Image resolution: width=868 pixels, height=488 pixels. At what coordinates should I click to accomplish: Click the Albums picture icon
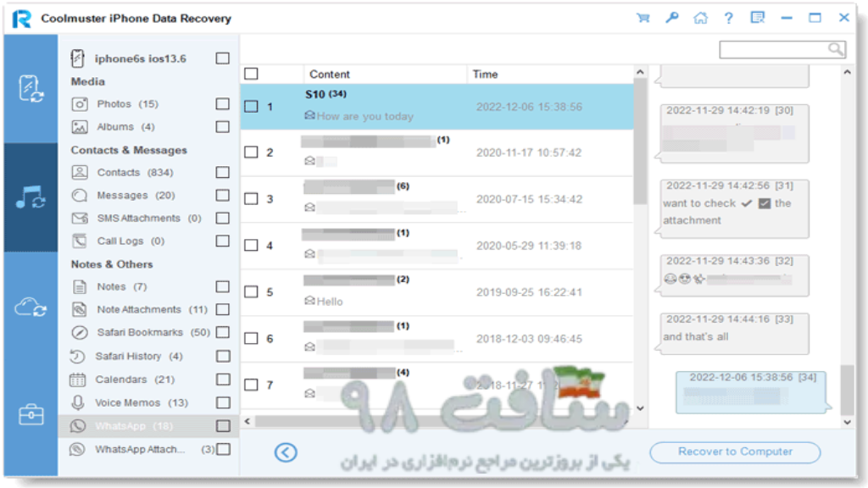[80, 127]
